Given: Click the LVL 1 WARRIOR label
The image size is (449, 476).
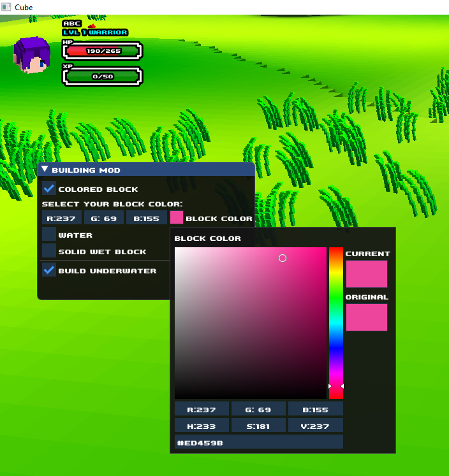Looking at the screenshot, I should pyautogui.click(x=96, y=32).
